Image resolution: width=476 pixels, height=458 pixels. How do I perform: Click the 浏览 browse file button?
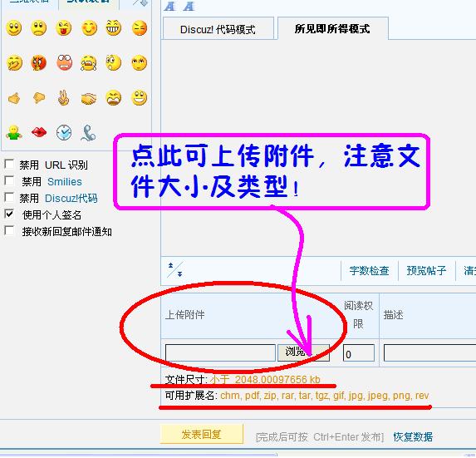303,352
